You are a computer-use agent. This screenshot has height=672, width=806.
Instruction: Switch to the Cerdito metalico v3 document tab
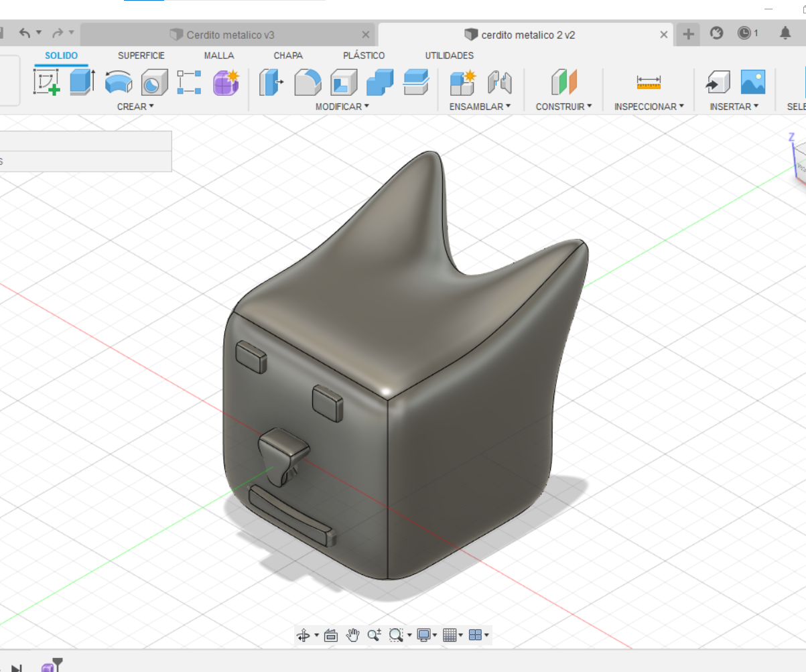(x=230, y=35)
